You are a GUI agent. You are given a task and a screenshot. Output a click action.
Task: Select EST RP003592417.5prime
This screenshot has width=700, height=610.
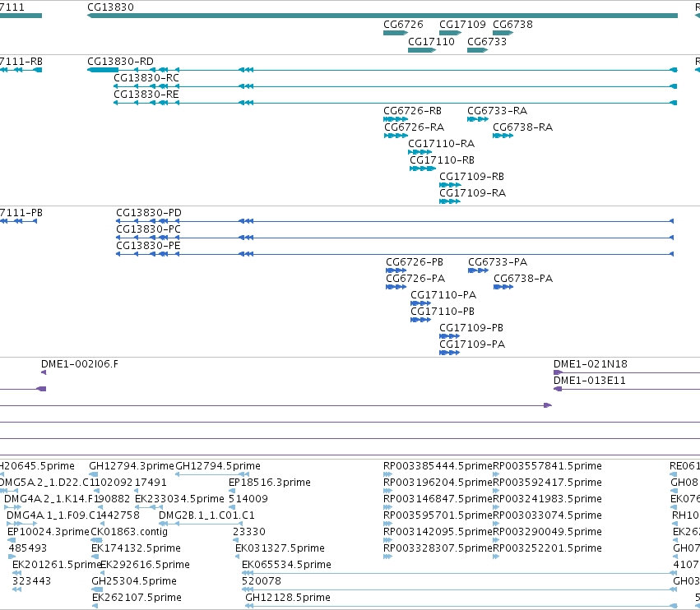coord(496,491)
